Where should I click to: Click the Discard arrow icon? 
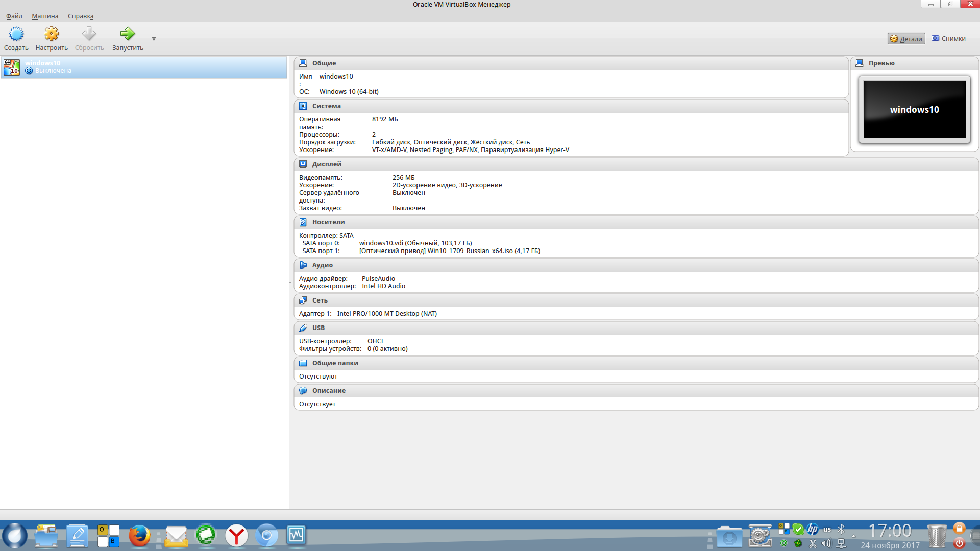(x=89, y=34)
